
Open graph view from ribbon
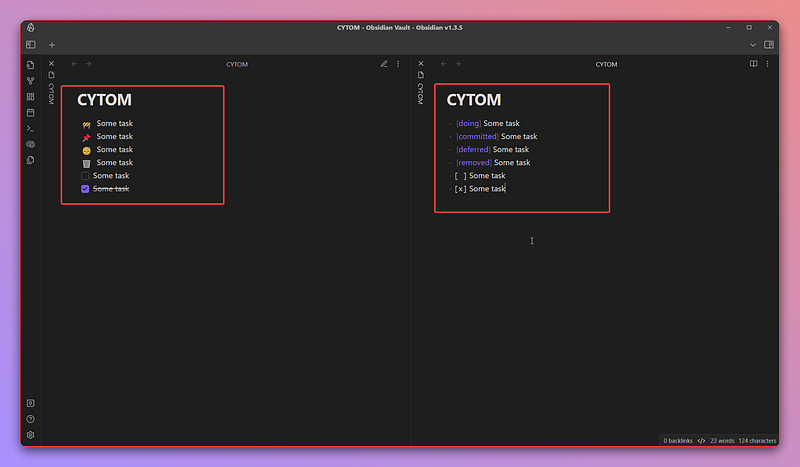coord(31,81)
